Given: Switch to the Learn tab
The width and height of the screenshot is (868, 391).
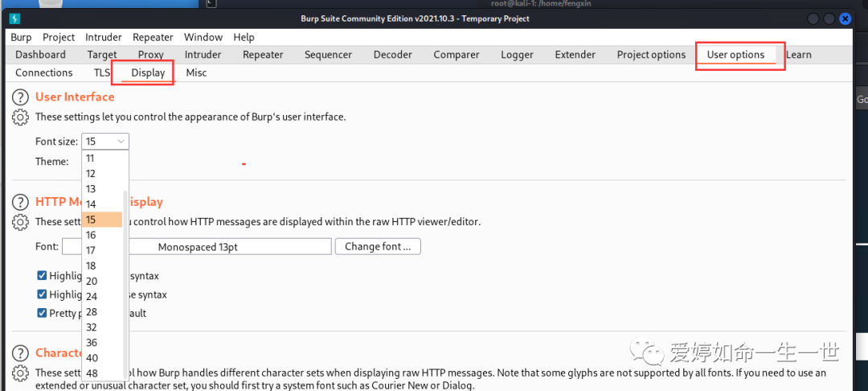Looking at the screenshot, I should click(x=798, y=54).
